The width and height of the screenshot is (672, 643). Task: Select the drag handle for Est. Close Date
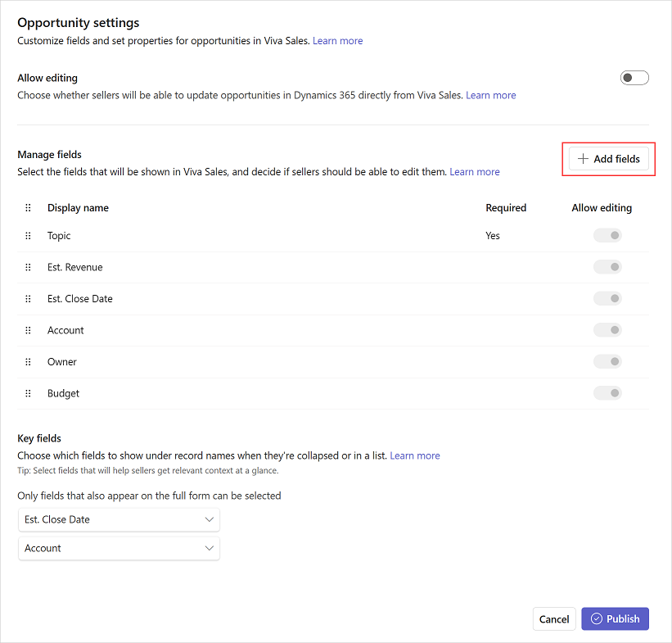point(28,298)
